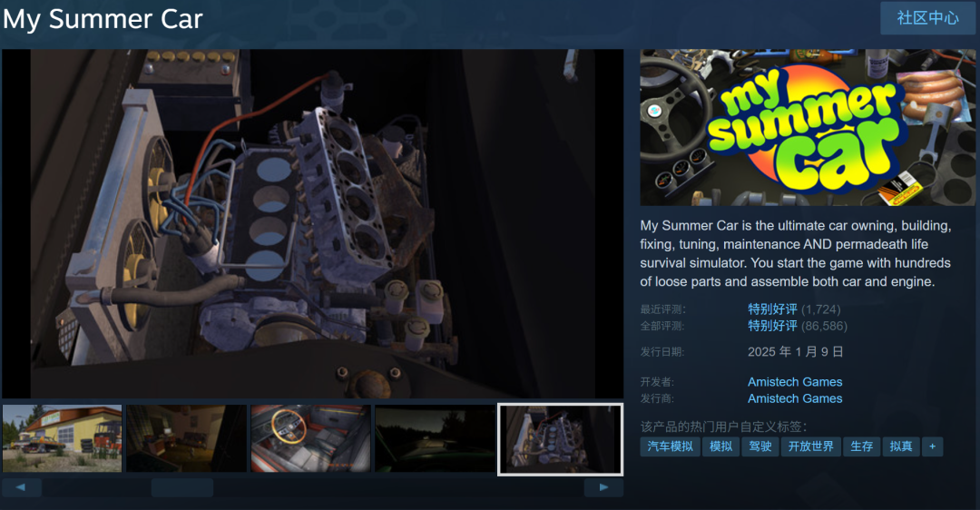
Task: Click right arrow of screenshot strip
Action: pyautogui.click(x=603, y=487)
